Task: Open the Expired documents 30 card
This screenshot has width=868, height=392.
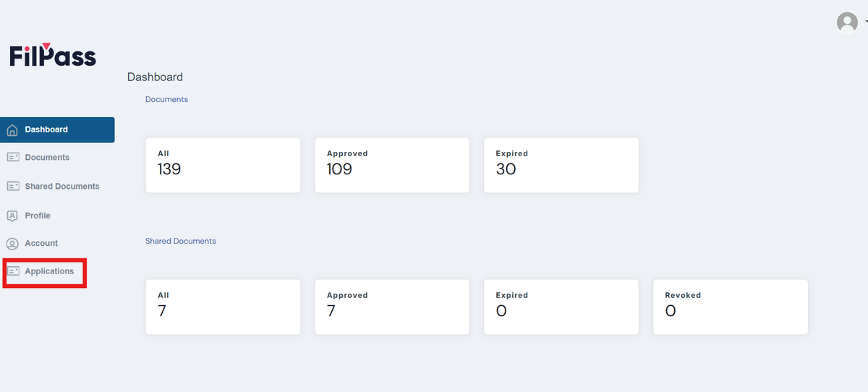Action: pos(561,165)
